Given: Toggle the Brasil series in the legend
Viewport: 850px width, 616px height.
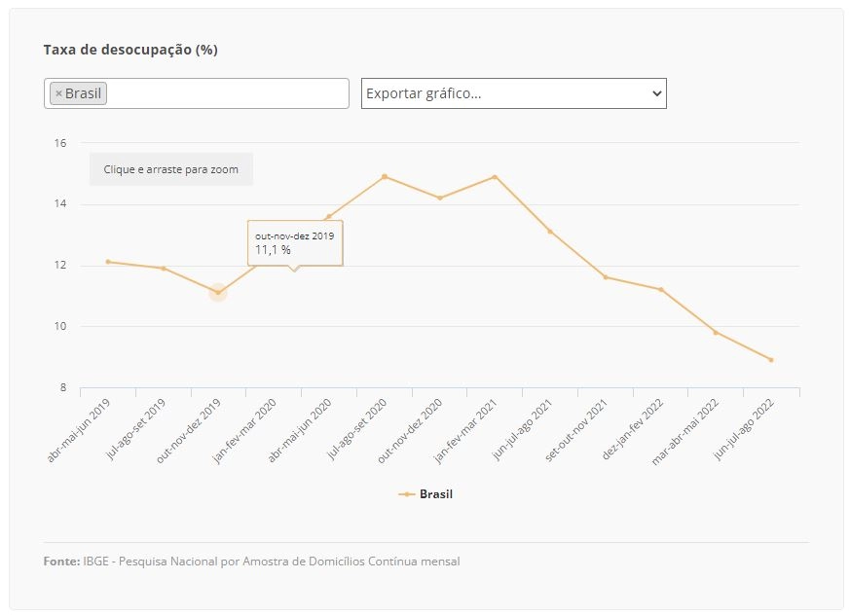Looking at the screenshot, I should coord(436,494).
